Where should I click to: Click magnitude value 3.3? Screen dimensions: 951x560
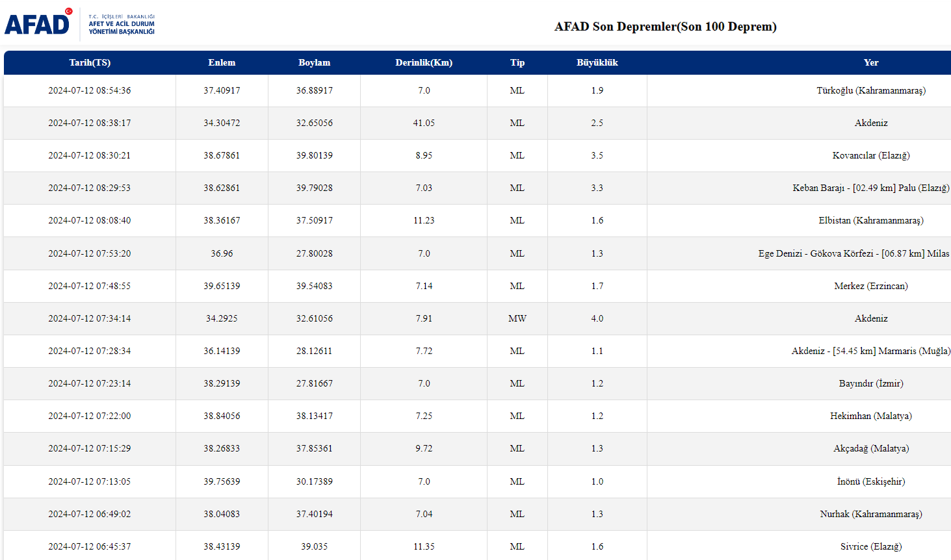click(597, 188)
